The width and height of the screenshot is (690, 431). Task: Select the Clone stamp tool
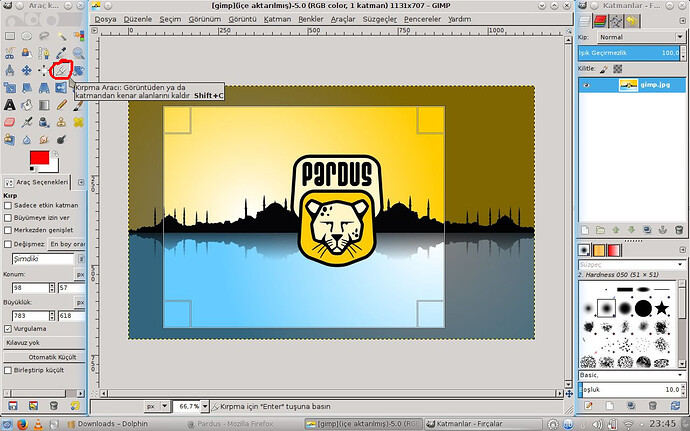[61, 122]
